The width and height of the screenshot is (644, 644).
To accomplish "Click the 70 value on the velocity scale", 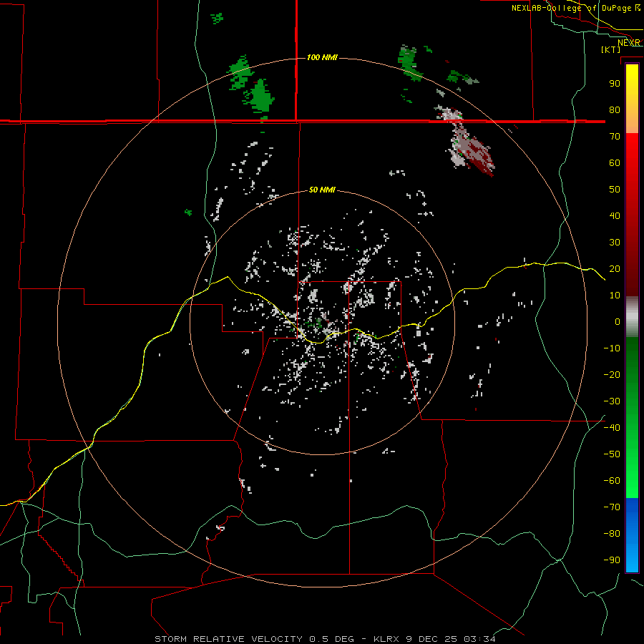I will coord(615,137).
